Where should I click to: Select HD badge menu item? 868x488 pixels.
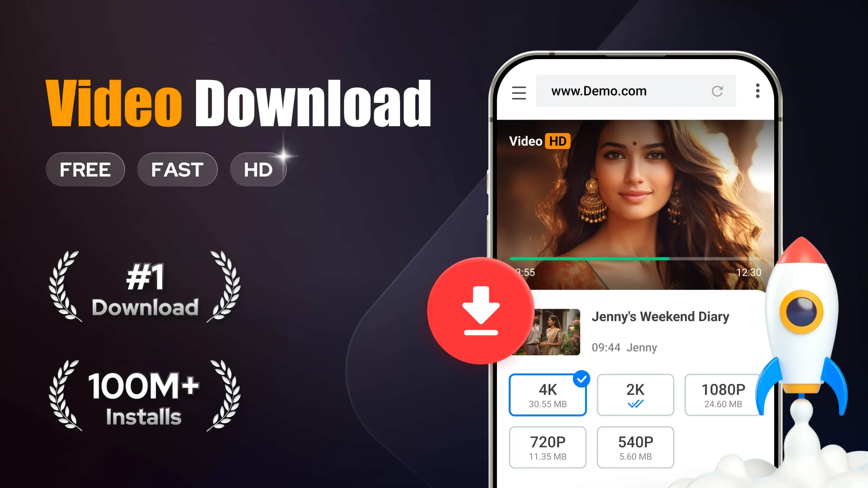(257, 169)
